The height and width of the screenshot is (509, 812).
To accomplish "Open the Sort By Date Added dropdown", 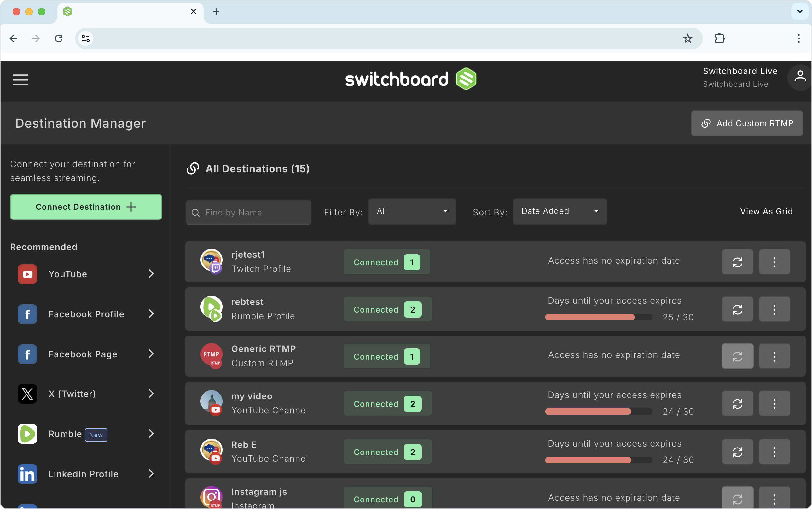I will tap(560, 211).
